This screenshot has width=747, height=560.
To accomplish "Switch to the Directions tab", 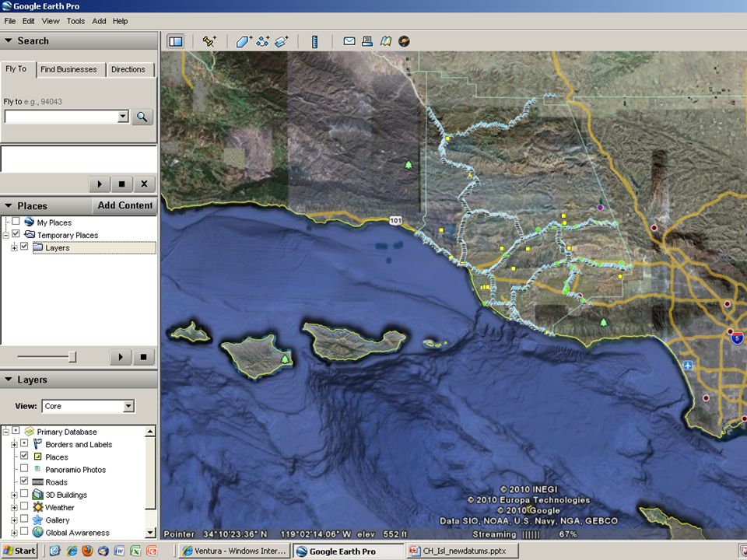I will [128, 69].
